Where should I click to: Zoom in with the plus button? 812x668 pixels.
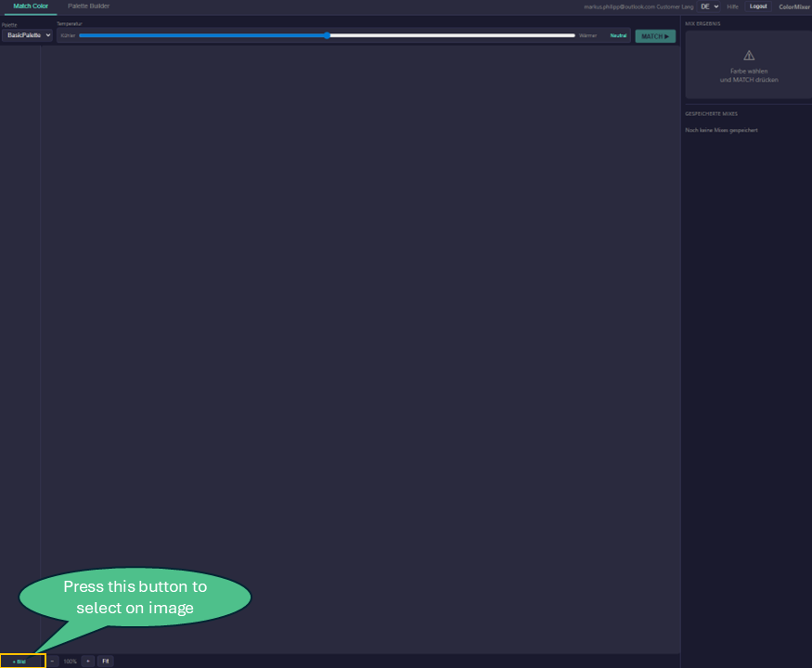88,662
